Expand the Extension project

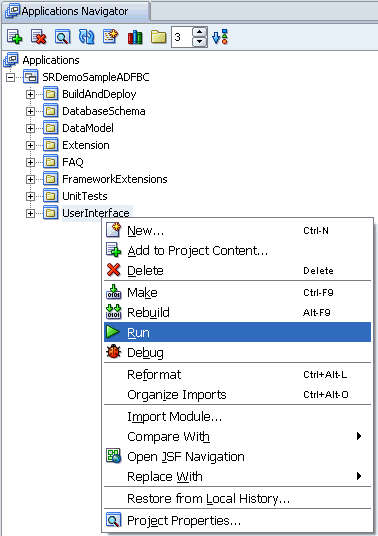pos(30,145)
